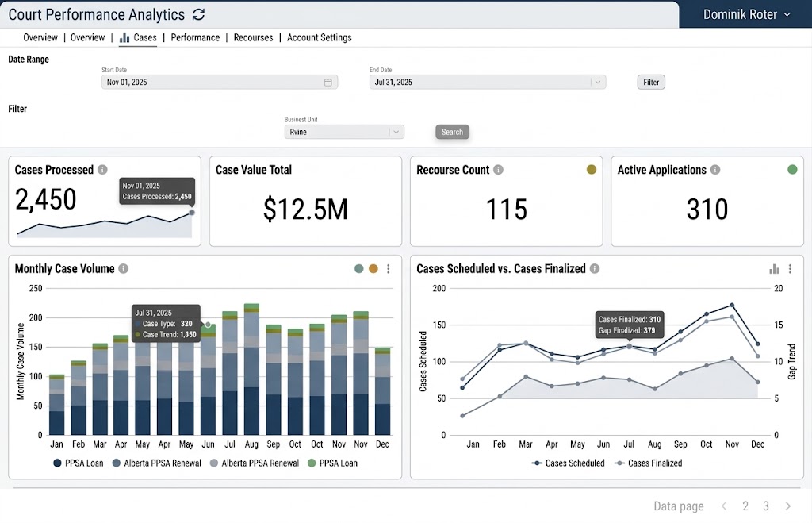The height and width of the screenshot is (523, 812).
Task: Click the refresh icon beside Court Performance Analytics
Action: click(x=198, y=14)
